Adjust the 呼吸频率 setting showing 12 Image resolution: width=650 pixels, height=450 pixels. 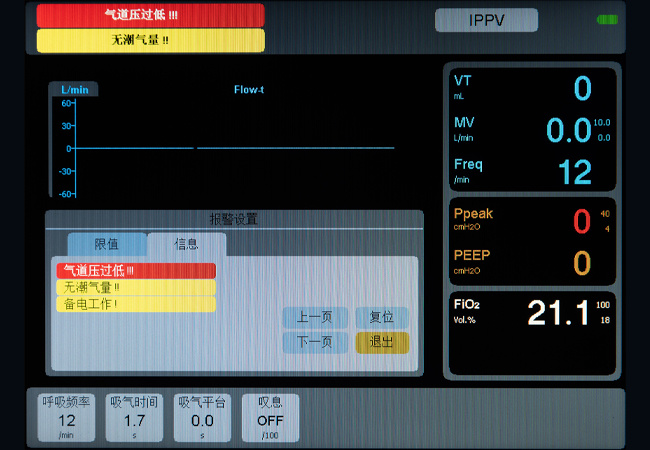67,417
